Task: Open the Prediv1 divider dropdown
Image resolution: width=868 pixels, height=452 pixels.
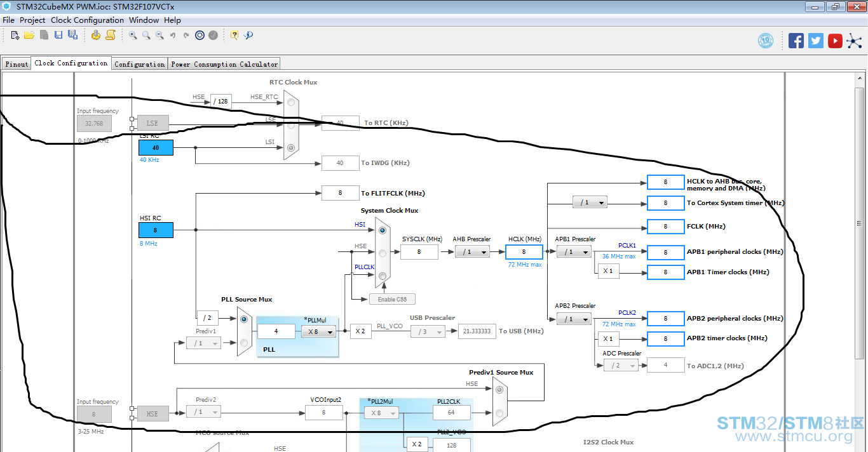Action: click(x=203, y=343)
